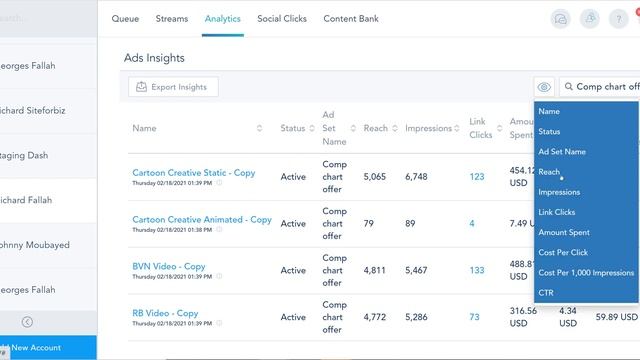Toggle Cost Per 1,000 Impressions option
Screen dimensions: 640x360
[586, 272]
